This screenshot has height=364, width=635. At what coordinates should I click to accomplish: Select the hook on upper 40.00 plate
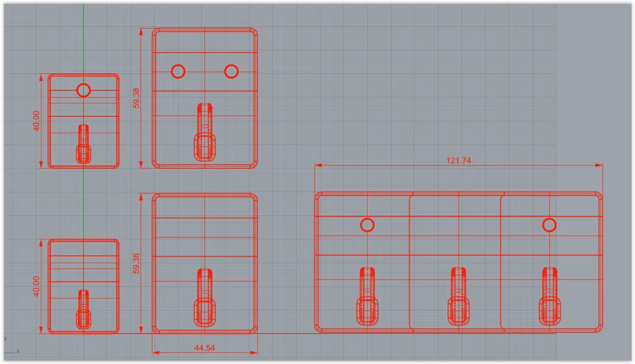[x=84, y=144]
